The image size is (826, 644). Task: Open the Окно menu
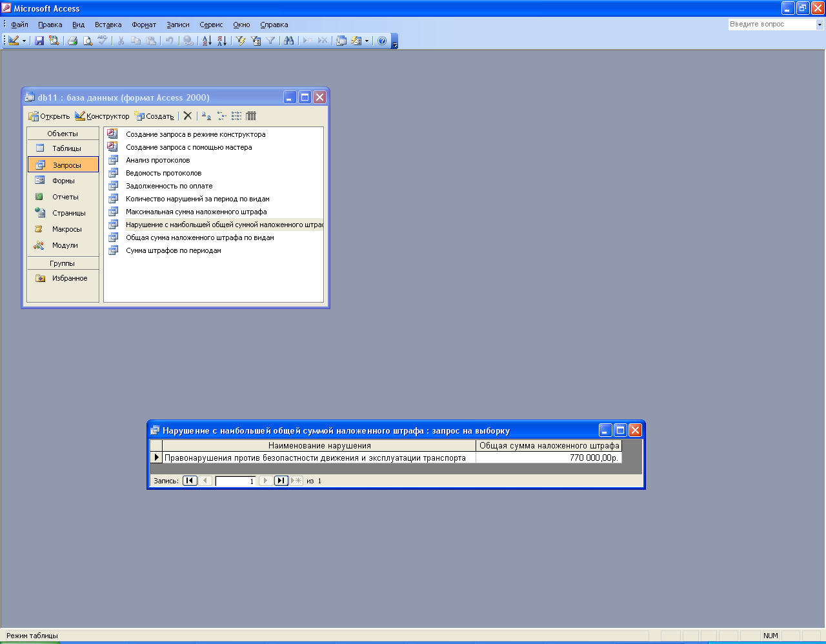(x=241, y=25)
